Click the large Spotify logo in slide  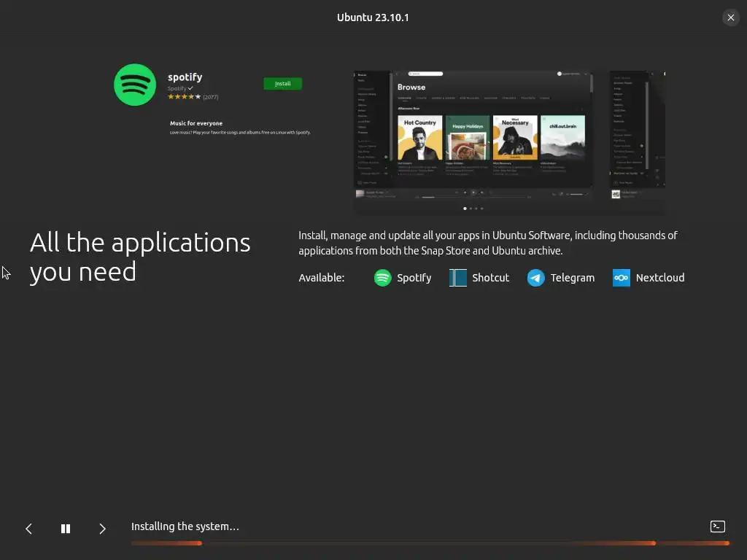tap(135, 85)
